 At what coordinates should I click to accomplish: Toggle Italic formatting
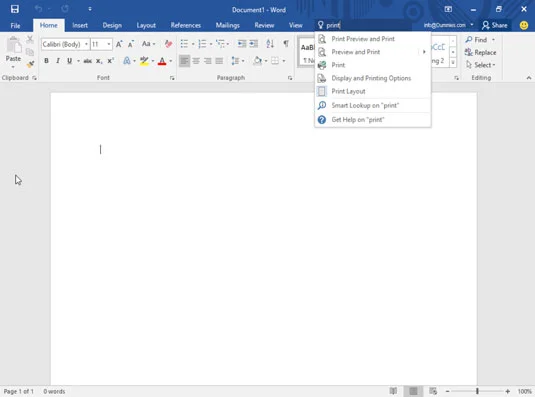click(x=58, y=61)
